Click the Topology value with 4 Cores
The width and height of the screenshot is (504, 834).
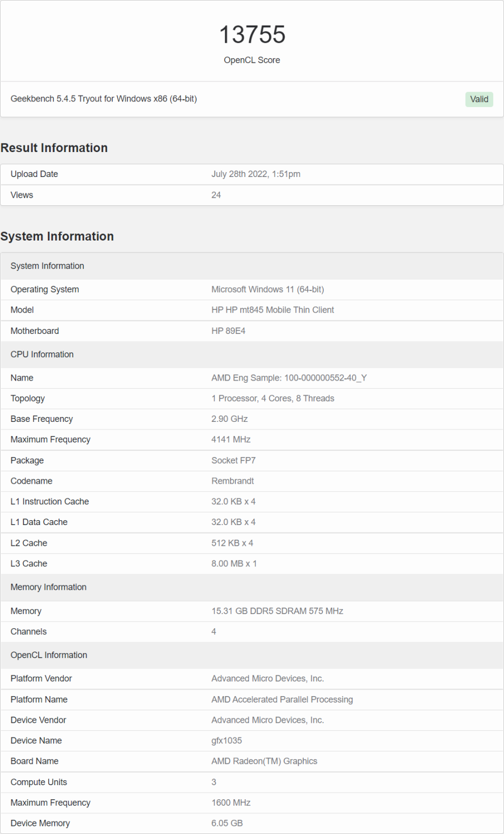pyautogui.click(x=272, y=399)
